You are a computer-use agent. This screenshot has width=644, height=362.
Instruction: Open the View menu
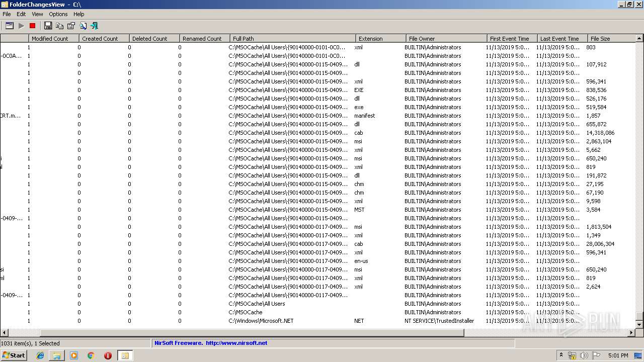tap(37, 14)
